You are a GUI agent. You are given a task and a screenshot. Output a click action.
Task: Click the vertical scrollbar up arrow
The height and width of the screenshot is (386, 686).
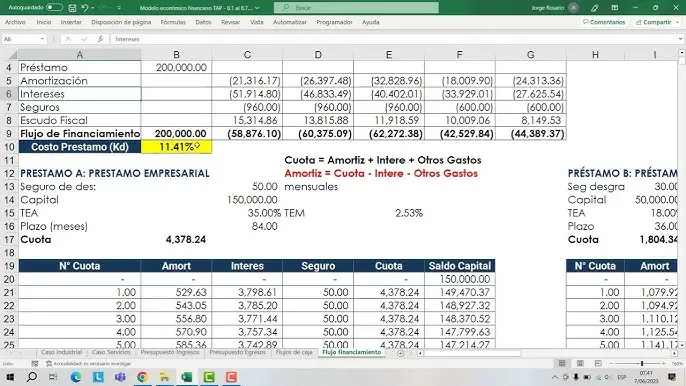[682, 53]
